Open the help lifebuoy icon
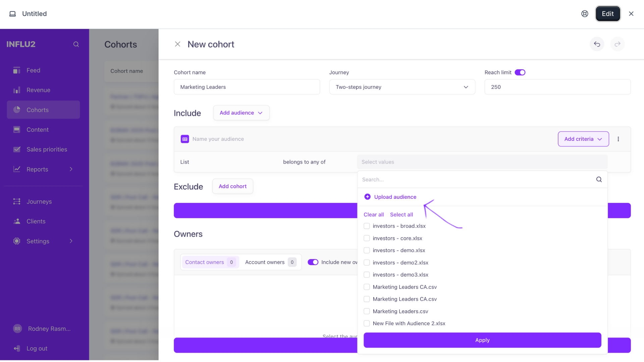The width and height of the screenshot is (644, 362). coord(585,14)
